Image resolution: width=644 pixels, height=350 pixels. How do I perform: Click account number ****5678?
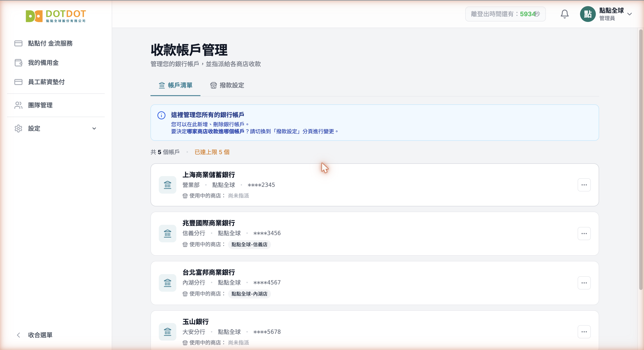click(x=267, y=332)
